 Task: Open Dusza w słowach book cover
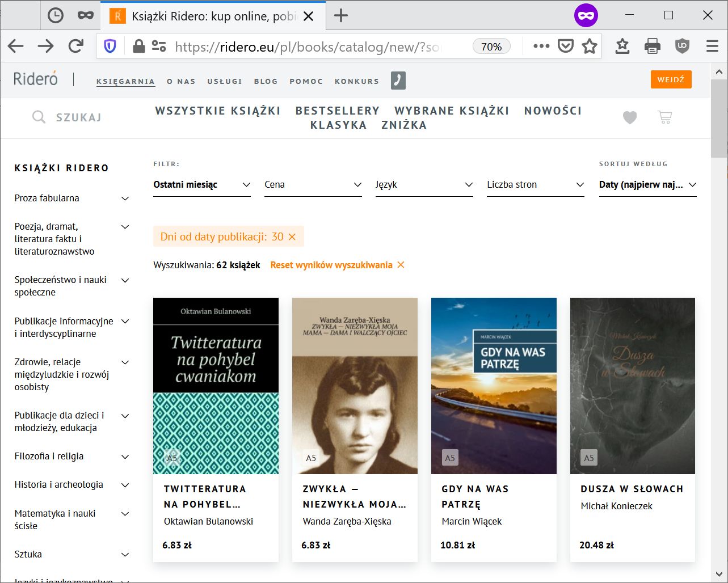[x=633, y=386]
